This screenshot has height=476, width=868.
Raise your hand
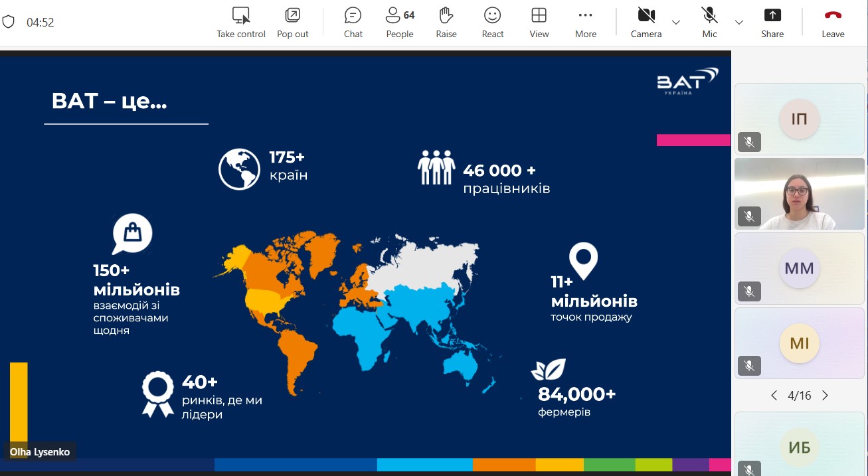(446, 23)
